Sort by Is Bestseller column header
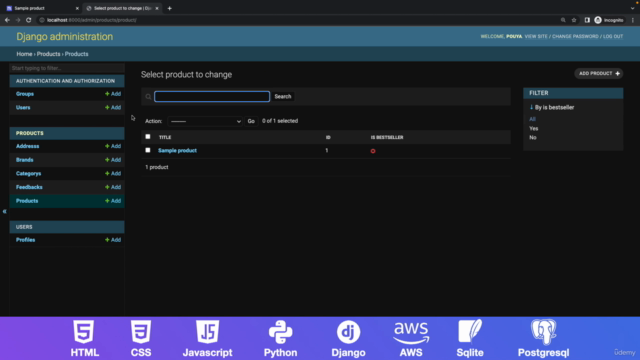 click(387, 138)
